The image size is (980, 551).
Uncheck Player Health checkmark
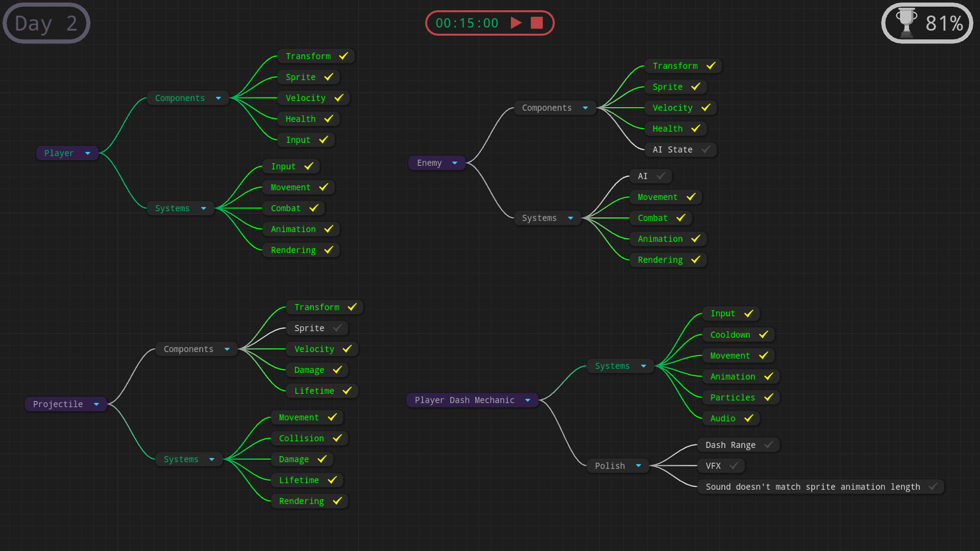(x=329, y=118)
